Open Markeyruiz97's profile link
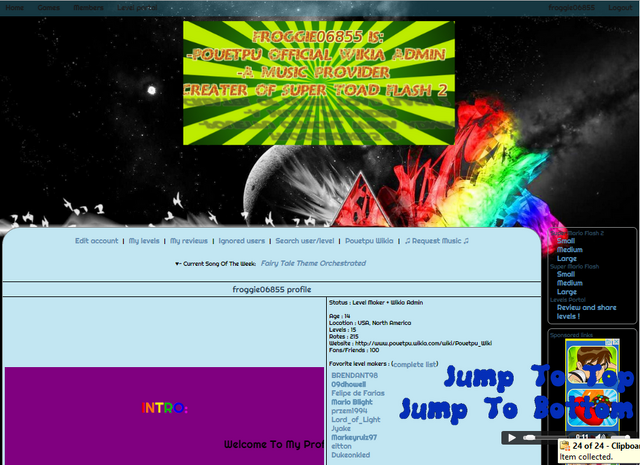Image resolution: width=640 pixels, height=465 pixels. click(x=354, y=437)
